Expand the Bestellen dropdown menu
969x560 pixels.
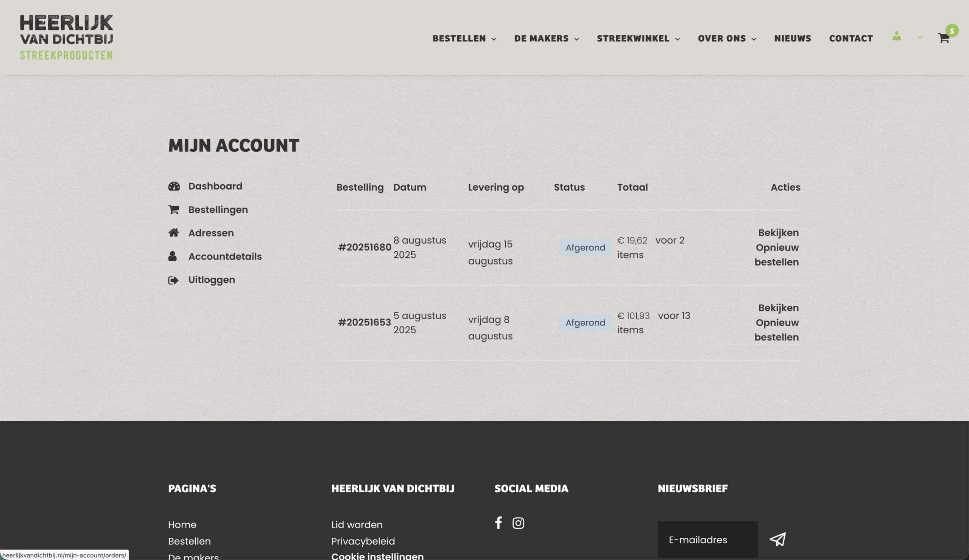[464, 39]
